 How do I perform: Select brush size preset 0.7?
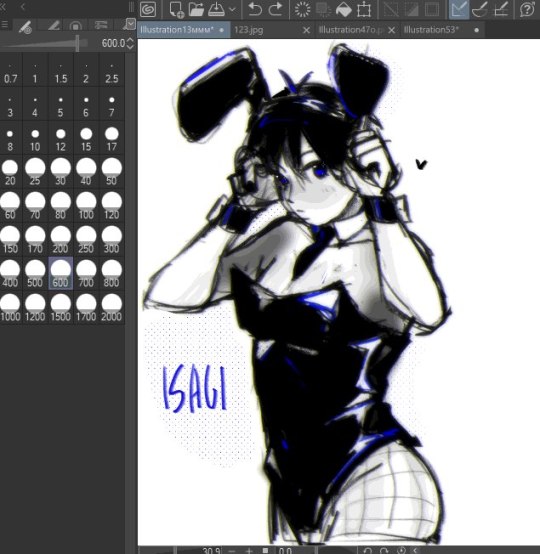click(x=10, y=70)
